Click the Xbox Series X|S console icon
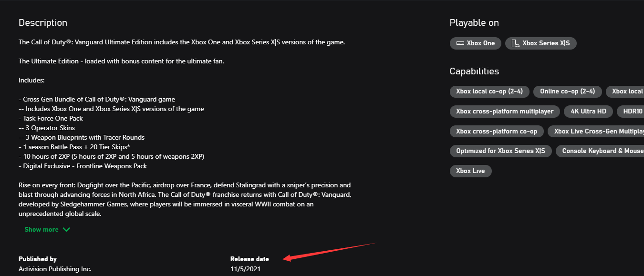Image resolution: width=644 pixels, height=276 pixels. click(515, 43)
